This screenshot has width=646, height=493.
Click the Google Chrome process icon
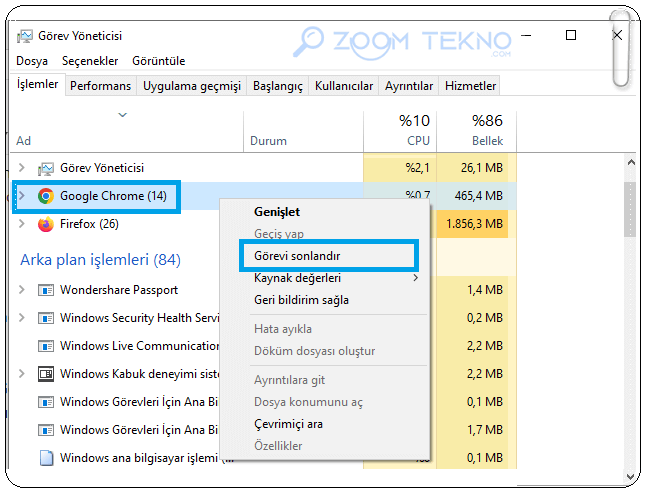click(x=45, y=196)
